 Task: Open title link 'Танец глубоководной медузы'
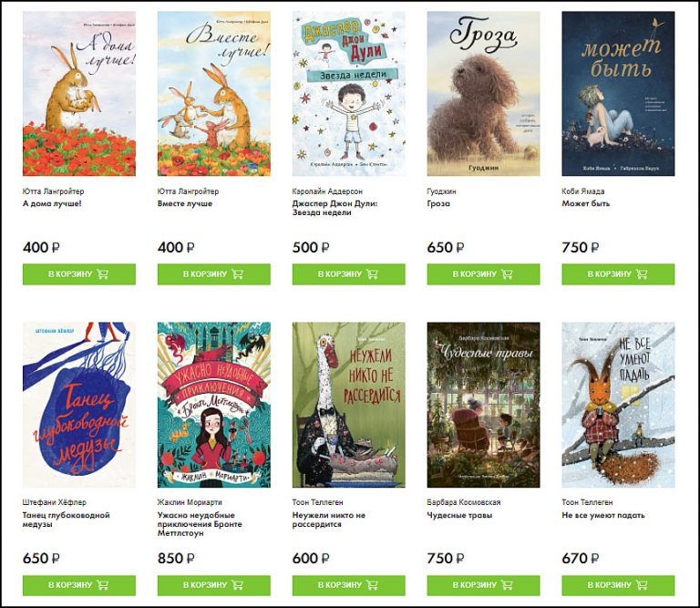pos(66,520)
